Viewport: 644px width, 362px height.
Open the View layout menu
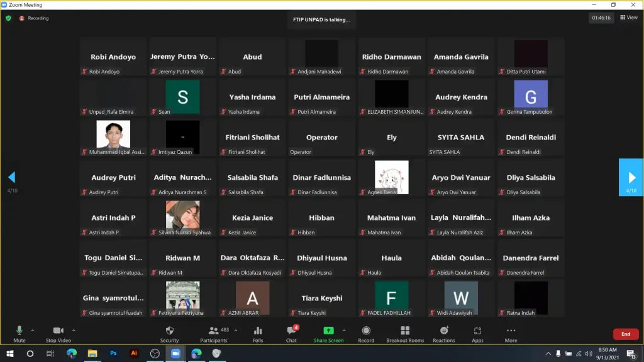click(x=629, y=17)
